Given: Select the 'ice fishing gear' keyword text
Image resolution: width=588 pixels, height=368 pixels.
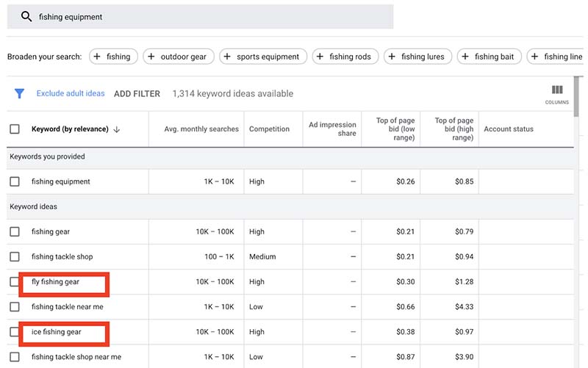Looking at the screenshot, I should point(57,332).
